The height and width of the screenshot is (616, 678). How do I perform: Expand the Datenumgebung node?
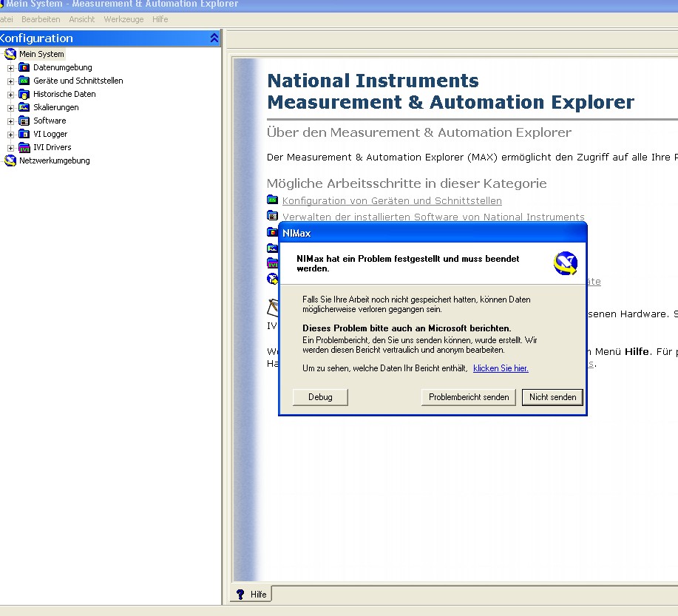click(10, 68)
